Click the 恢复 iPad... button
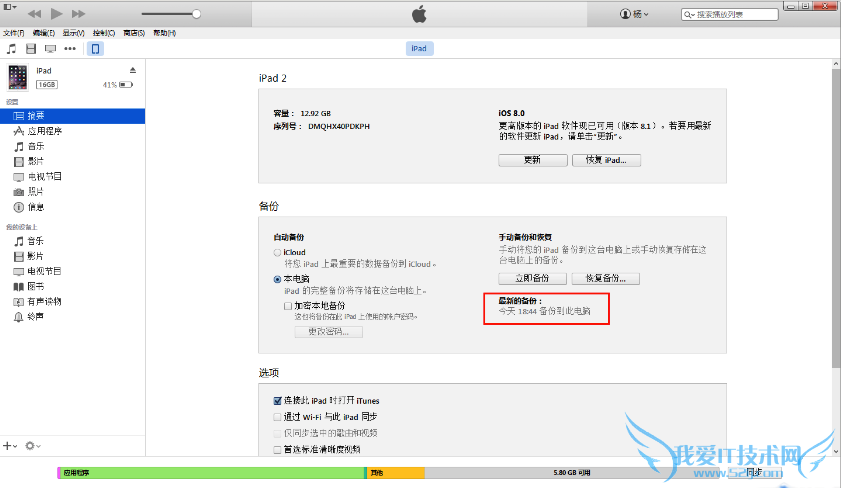 [606, 160]
